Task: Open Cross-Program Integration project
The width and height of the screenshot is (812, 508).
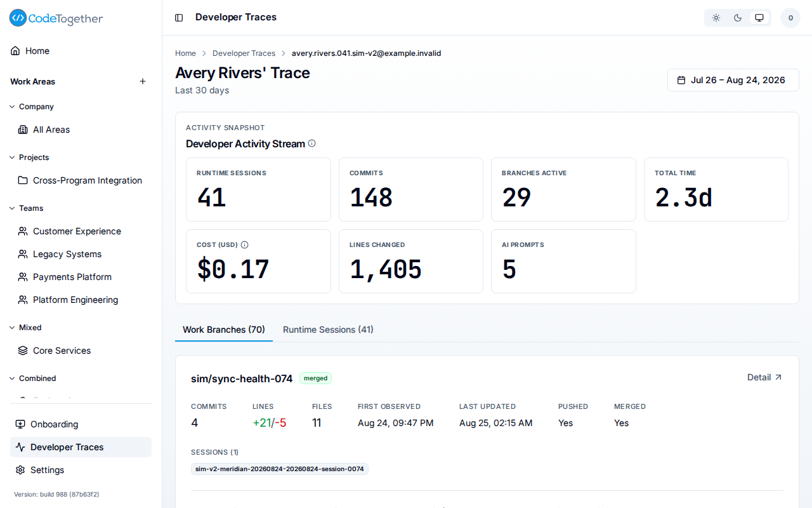Action: (81, 180)
